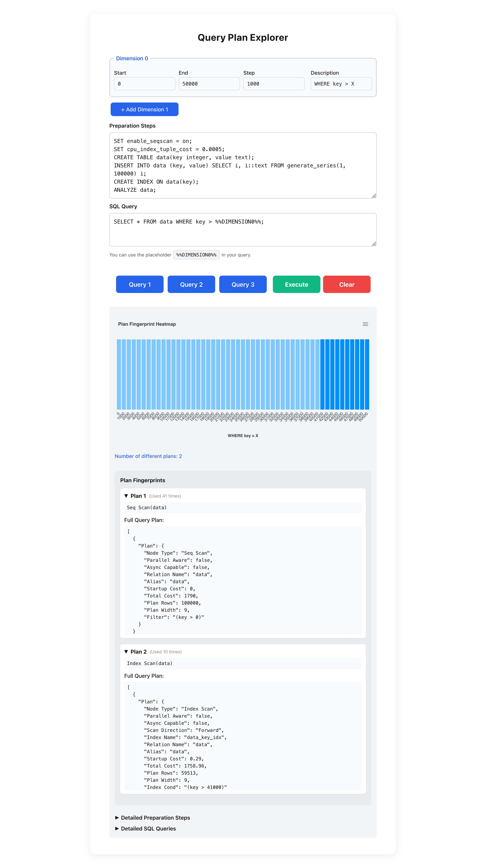Click 'Number of different plans: 2' text
The image size is (486, 868).
(148, 456)
